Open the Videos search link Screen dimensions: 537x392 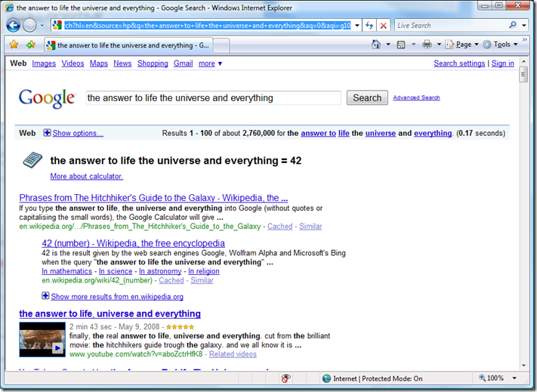click(x=73, y=63)
